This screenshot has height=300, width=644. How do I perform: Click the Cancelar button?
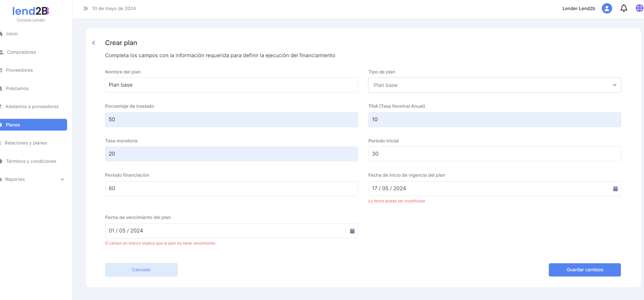point(141,270)
